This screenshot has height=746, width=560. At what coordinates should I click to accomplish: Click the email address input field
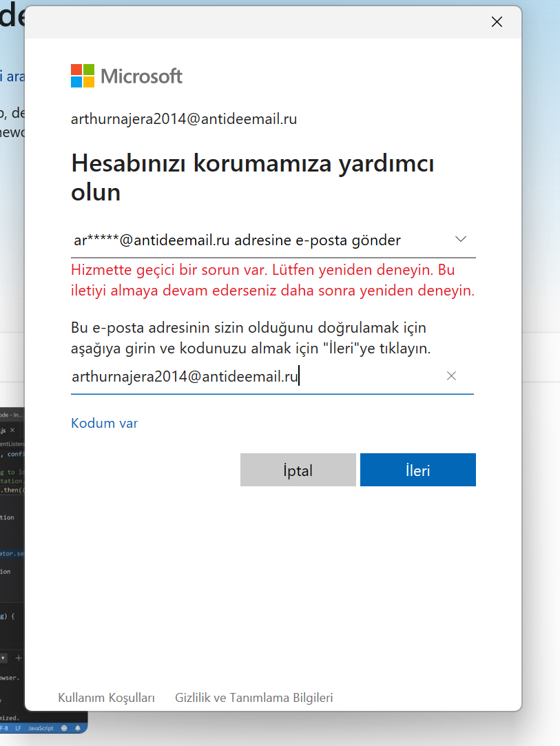point(272,376)
